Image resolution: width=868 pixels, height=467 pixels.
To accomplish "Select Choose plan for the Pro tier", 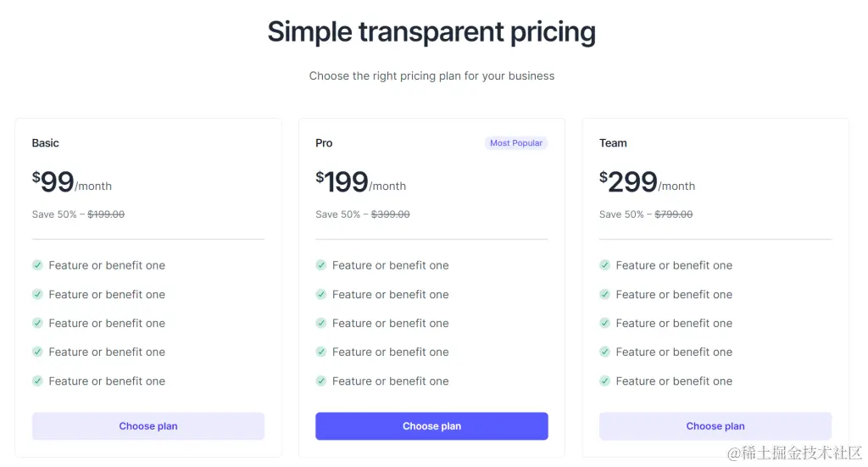I will pos(431,426).
